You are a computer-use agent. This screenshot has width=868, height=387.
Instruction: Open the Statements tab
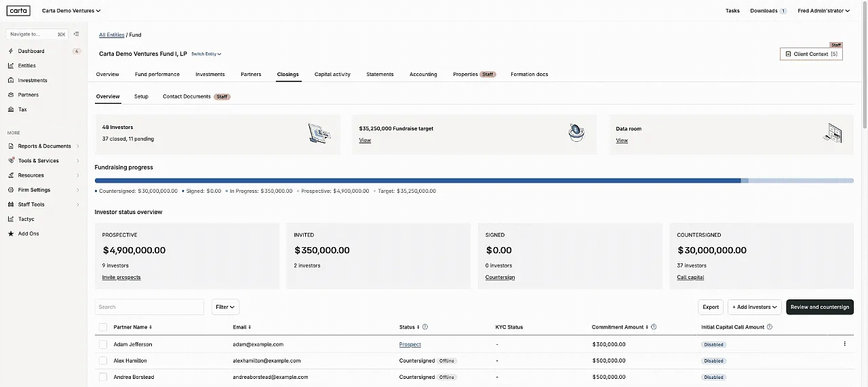pyautogui.click(x=380, y=74)
